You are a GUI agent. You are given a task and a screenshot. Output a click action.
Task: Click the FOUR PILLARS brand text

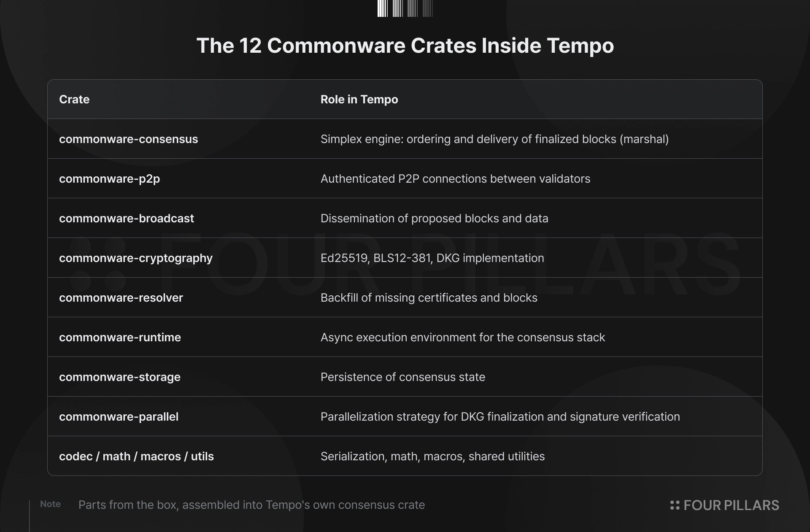731,505
